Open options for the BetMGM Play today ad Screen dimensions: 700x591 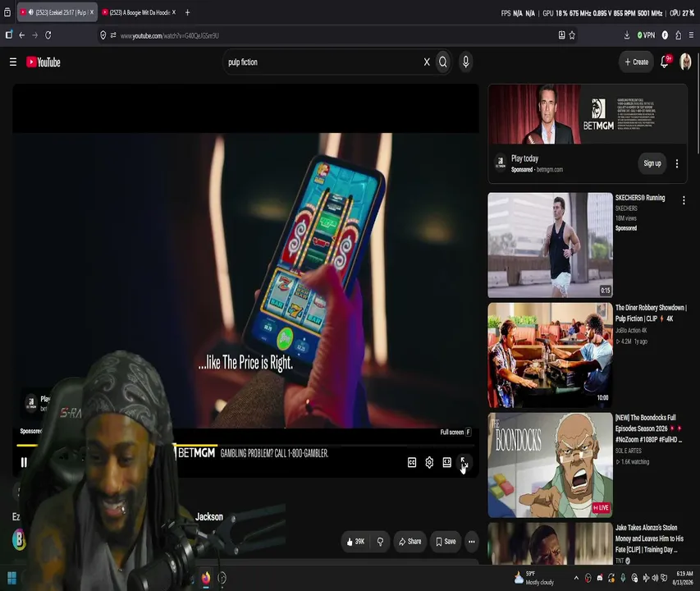coord(677,163)
